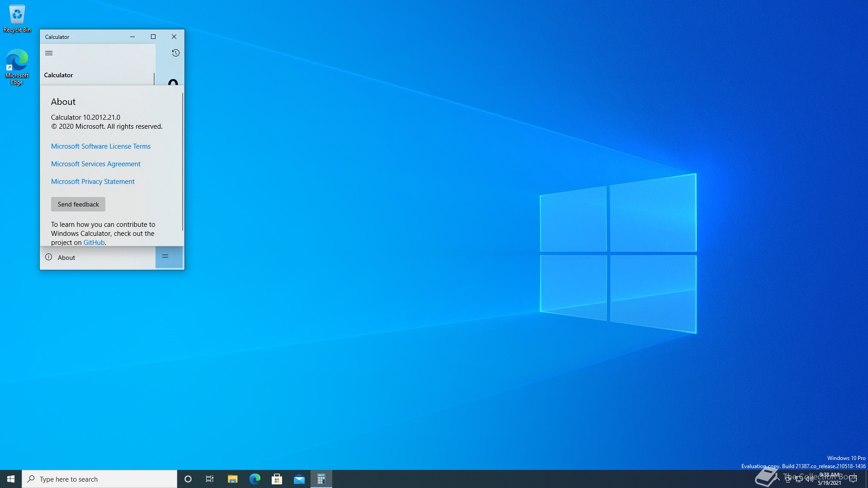Click the About panel's vertical scrollbar
The width and height of the screenshot is (868, 488).
[x=183, y=163]
